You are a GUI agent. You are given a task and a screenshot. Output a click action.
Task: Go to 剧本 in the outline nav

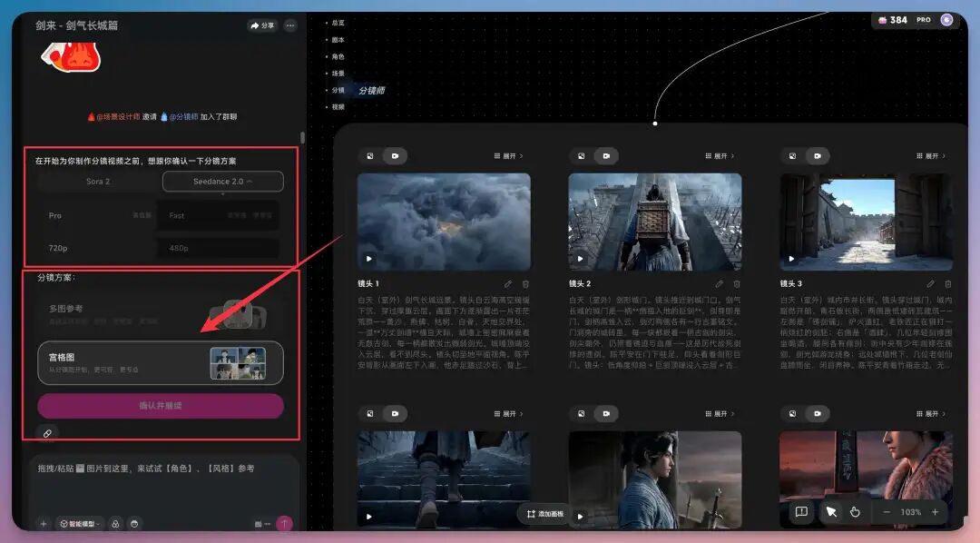[338, 39]
